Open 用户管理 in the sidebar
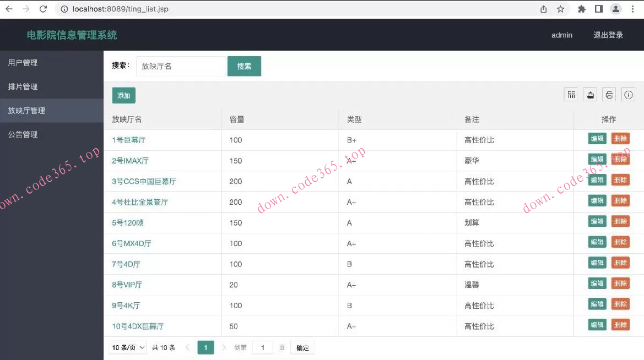The image size is (644, 360). coord(52,63)
